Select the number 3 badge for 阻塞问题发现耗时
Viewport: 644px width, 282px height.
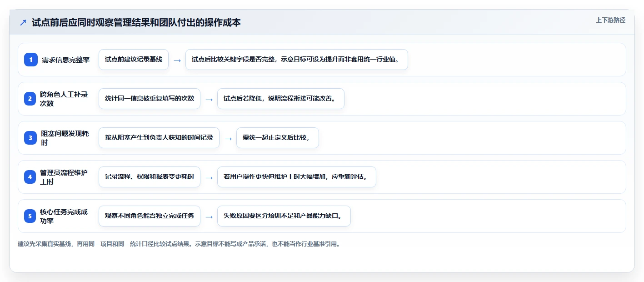(31, 138)
